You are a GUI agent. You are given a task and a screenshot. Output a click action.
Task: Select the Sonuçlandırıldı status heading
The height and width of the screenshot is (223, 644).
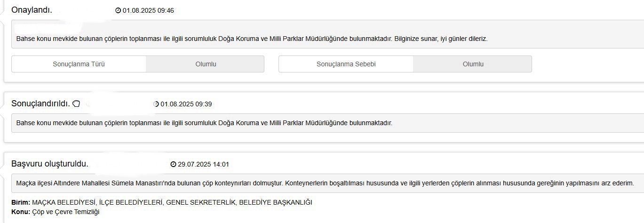coord(40,104)
